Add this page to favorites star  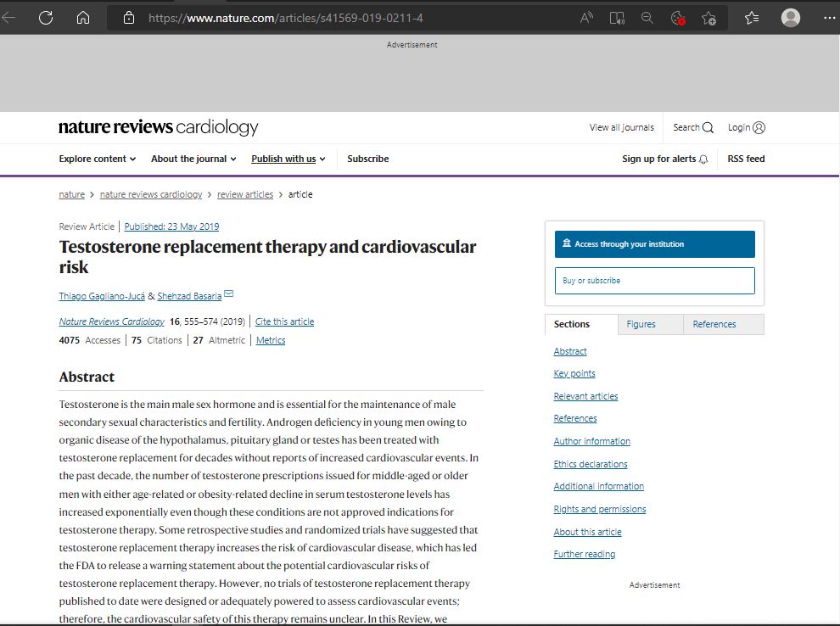(708, 18)
